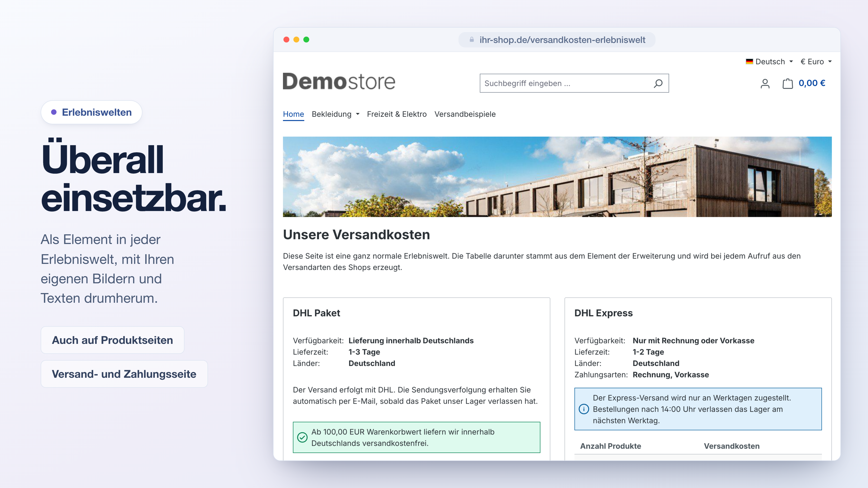
Task: Expand the Deutsch language dropdown
Action: (770, 62)
